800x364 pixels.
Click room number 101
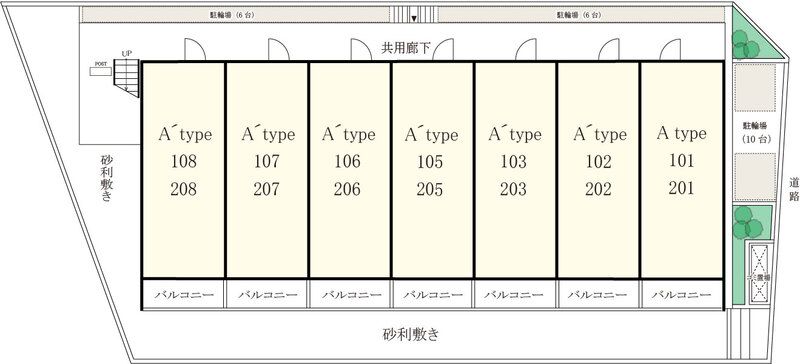tap(682, 161)
